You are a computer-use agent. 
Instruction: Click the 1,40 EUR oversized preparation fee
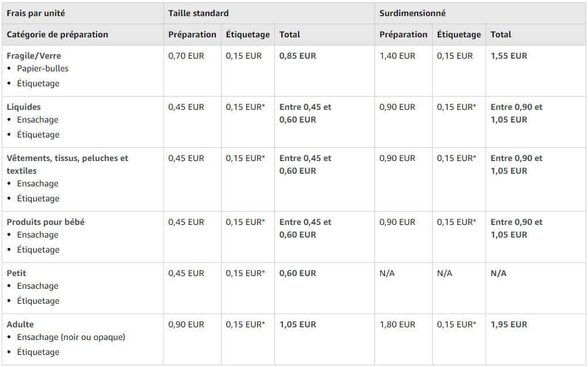point(398,56)
